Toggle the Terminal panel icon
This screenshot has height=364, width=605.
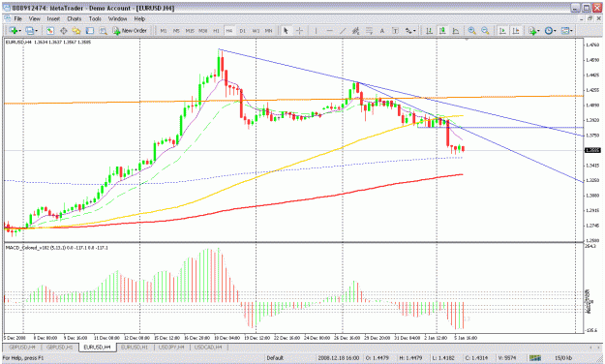click(89, 30)
